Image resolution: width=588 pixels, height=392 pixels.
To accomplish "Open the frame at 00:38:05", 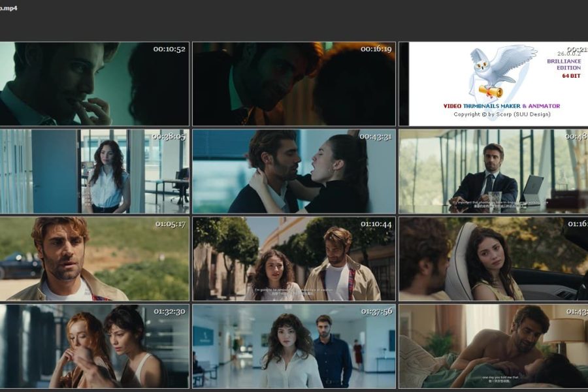I will pos(95,171).
